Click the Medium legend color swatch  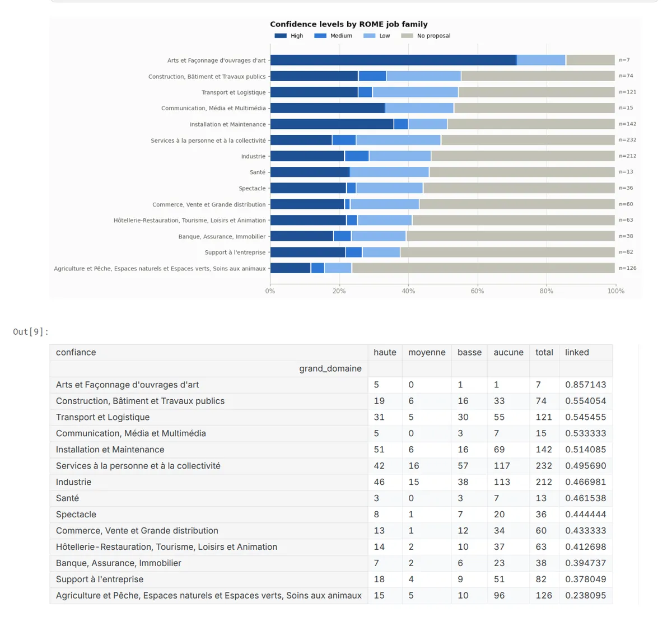(x=320, y=36)
